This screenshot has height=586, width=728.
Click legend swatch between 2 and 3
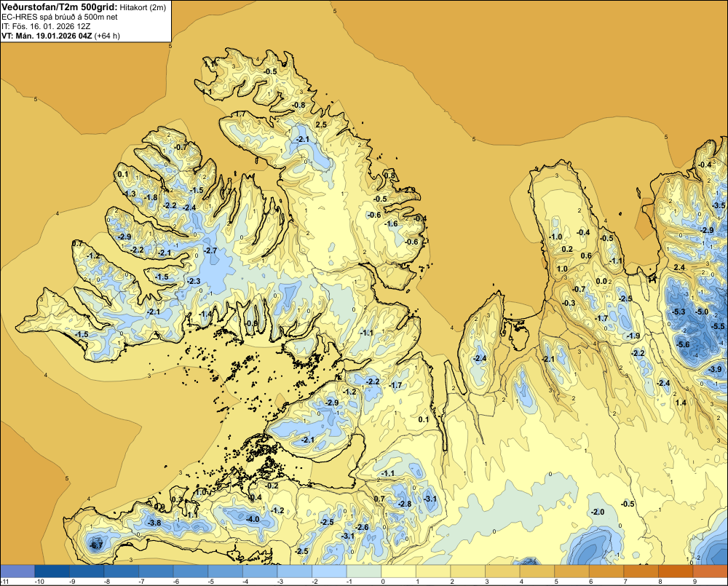pyautogui.click(x=468, y=571)
